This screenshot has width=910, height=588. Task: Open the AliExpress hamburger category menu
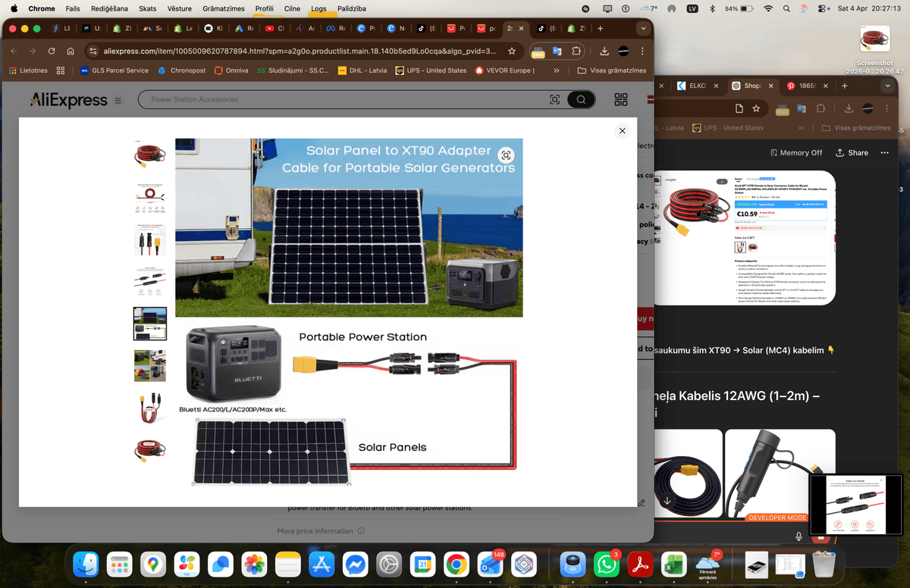tap(118, 100)
